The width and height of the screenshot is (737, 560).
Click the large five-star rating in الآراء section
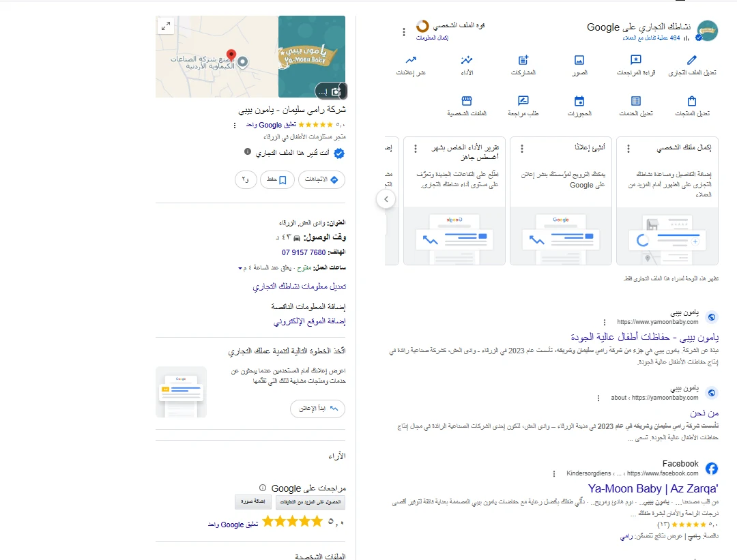pyautogui.click(x=292, y=521)
